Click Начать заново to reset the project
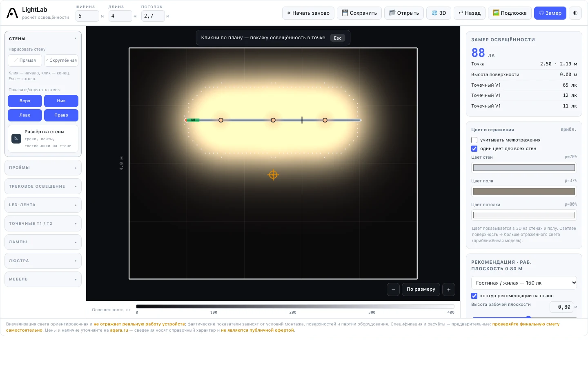 [308, 13]
